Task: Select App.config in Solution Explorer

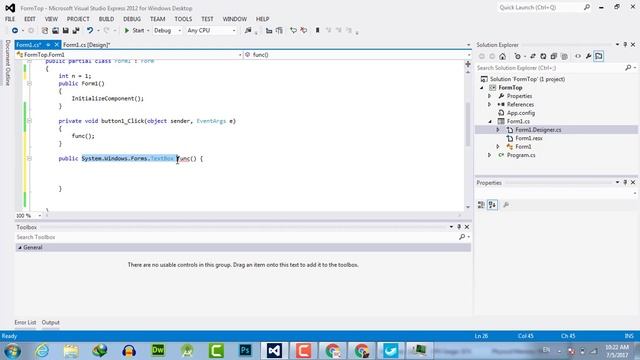Action: (520, 113)
